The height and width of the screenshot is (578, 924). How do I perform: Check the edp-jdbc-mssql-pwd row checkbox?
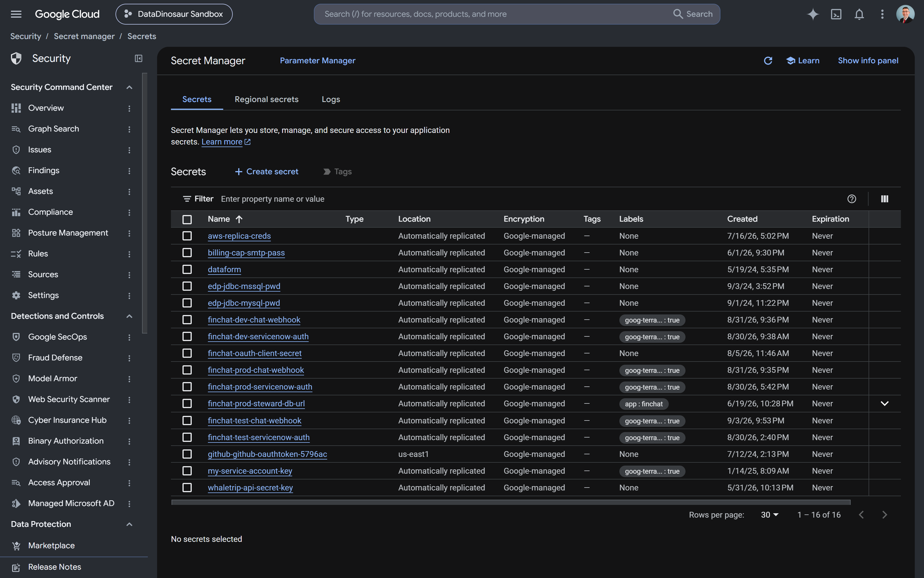(x=187, y=286)
